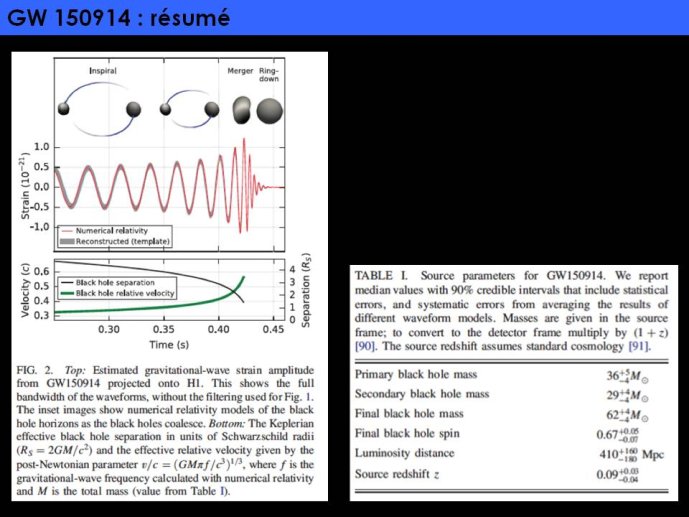The width and height of the screenshot is (689, 517).
Task: Click the secondary mass value 29 M☉
Action: (x=627, y=396)
